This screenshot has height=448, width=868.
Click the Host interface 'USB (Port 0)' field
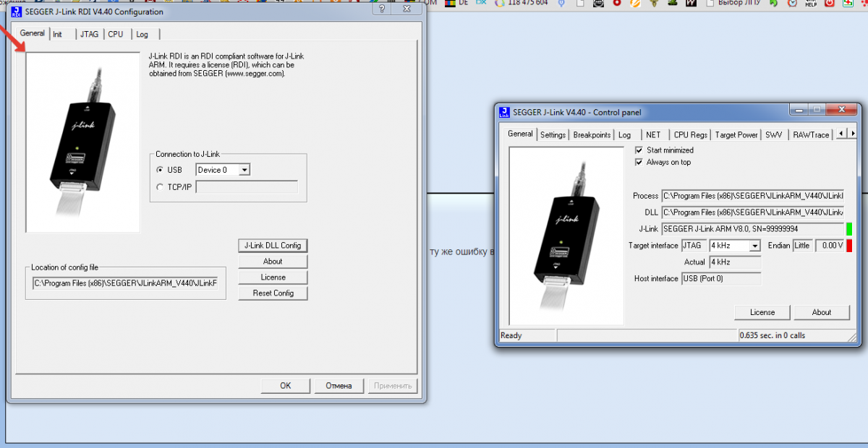pos(721,279)
